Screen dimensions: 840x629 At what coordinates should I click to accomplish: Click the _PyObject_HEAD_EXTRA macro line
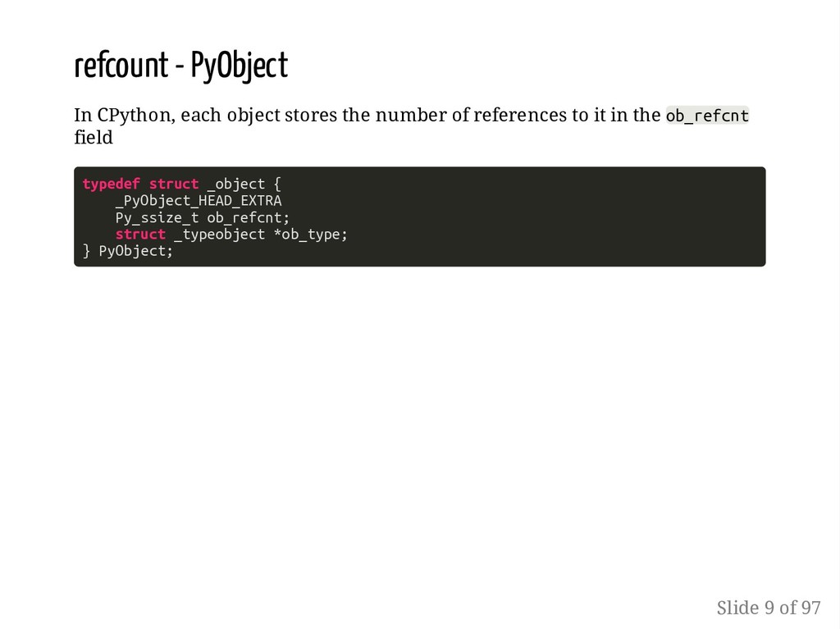pyautogui.click(x=199, y=201)
